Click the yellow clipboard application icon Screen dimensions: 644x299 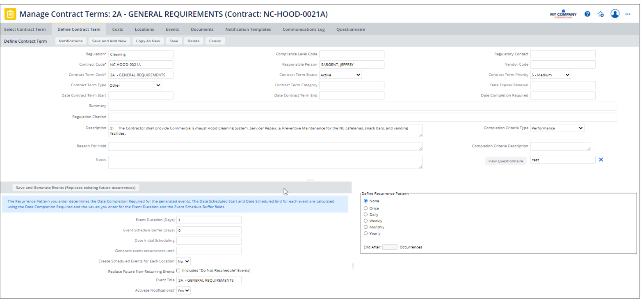point(10,14)
